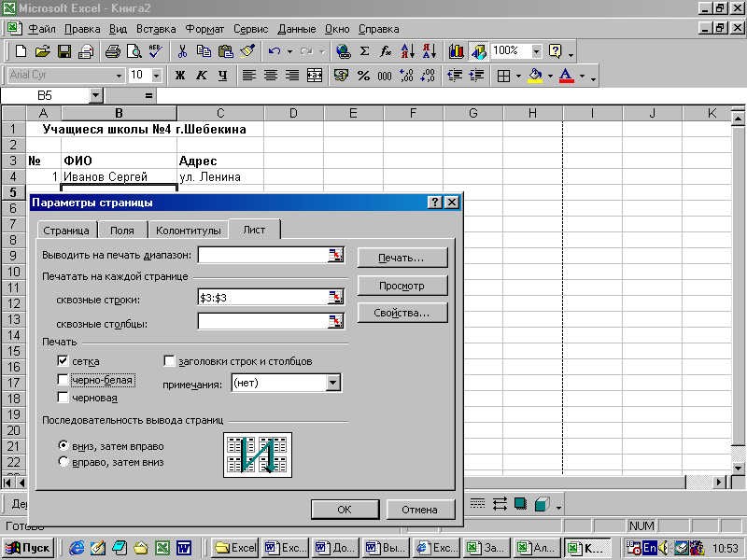Click the Save diskette icon
The height and width of the screenshot is (560, 747).
[64, 51]
